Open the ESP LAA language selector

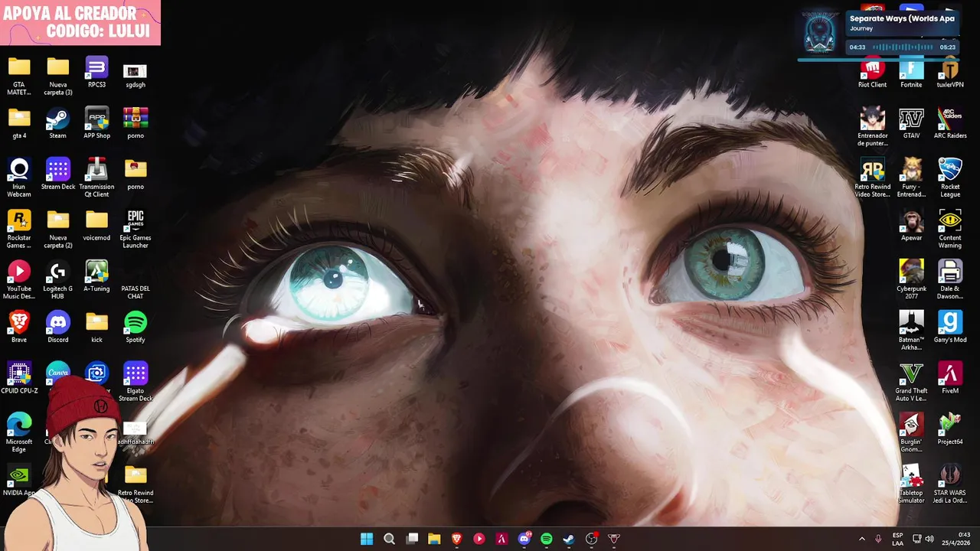(x=897, y=539)
